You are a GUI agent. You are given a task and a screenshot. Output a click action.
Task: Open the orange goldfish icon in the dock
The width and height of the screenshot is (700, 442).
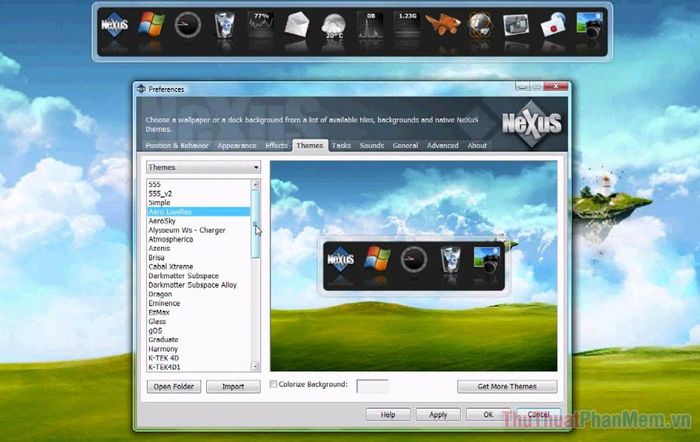pos(443,25)
